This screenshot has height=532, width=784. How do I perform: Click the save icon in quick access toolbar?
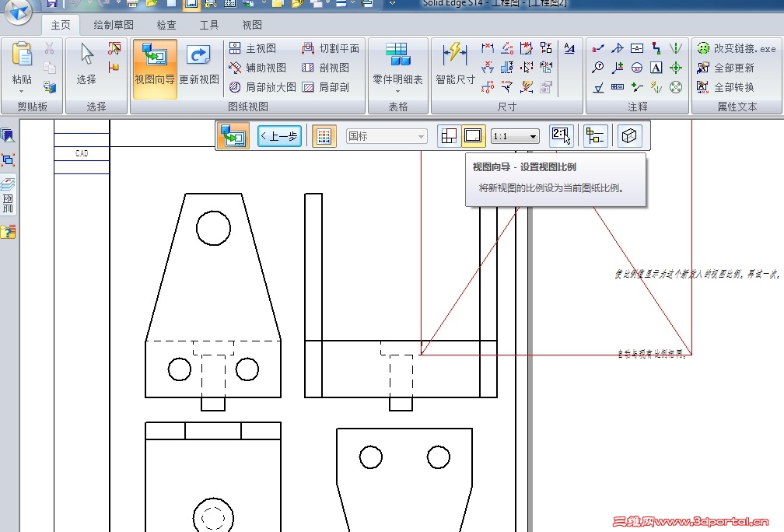[51, 3]
